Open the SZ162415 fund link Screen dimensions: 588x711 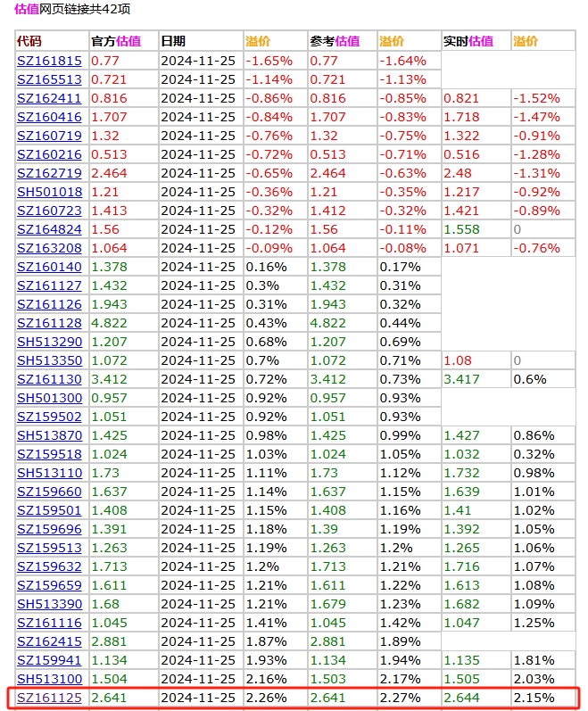coord(49,641)
